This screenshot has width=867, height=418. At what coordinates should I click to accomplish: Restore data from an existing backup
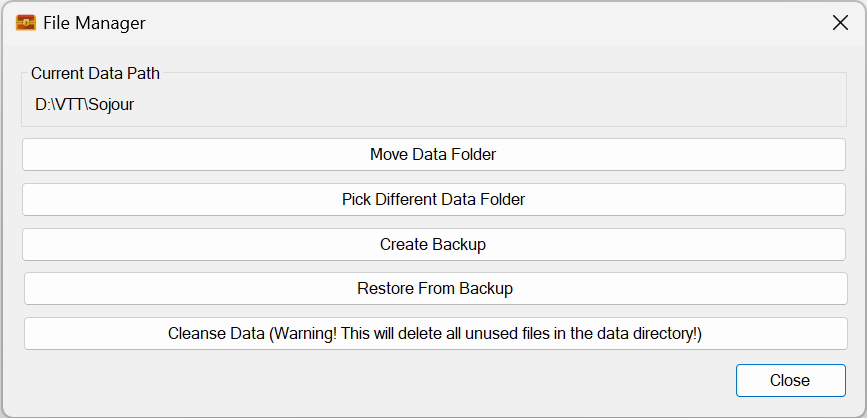click(435, 288)
